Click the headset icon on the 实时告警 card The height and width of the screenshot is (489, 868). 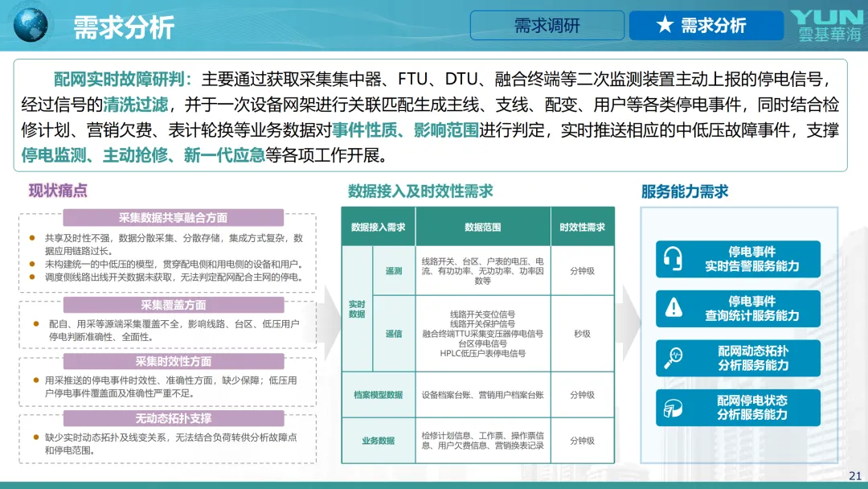tap(673, 259)
